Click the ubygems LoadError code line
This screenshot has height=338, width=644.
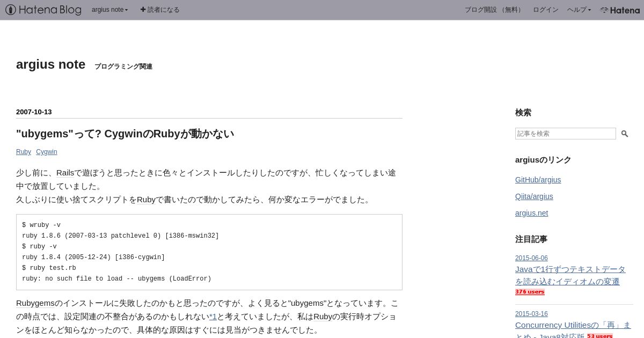pos(116,279)
